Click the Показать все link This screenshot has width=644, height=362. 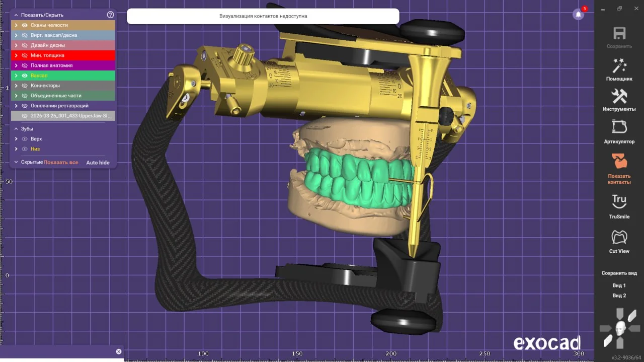tap(61, 163)
